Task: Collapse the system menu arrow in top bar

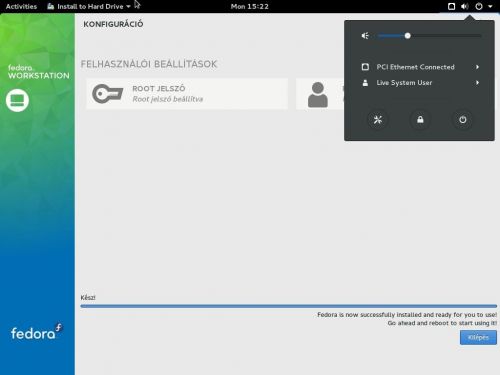Action: click(x=490, y=6)
